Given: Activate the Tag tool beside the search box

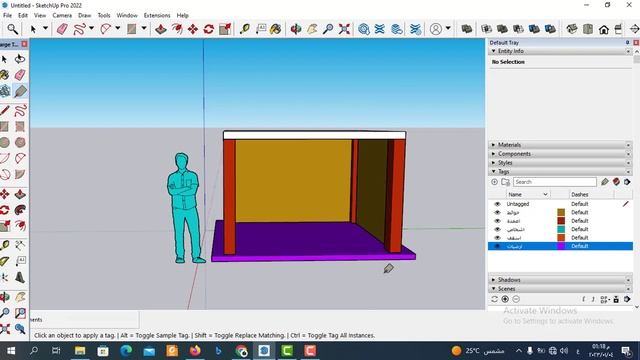Looking at the screenshot, I should [x=604, y=182].
